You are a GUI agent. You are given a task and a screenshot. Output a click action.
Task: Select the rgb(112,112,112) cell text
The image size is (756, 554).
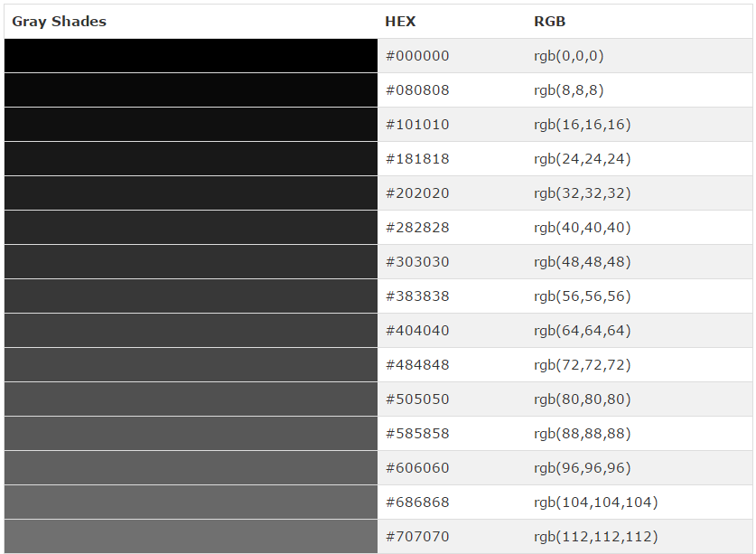595,537
